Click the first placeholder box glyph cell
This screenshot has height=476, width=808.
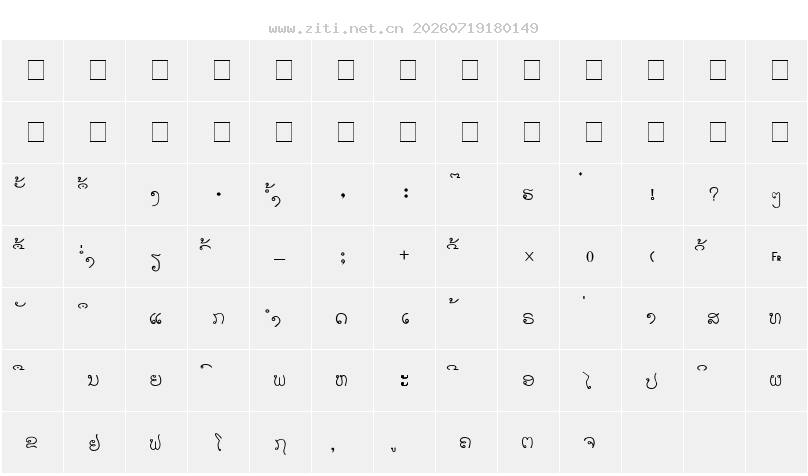coord(32,71)
